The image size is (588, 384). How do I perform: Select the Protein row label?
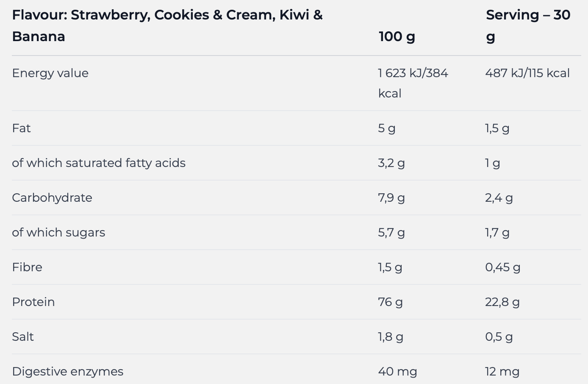point(33,302)
